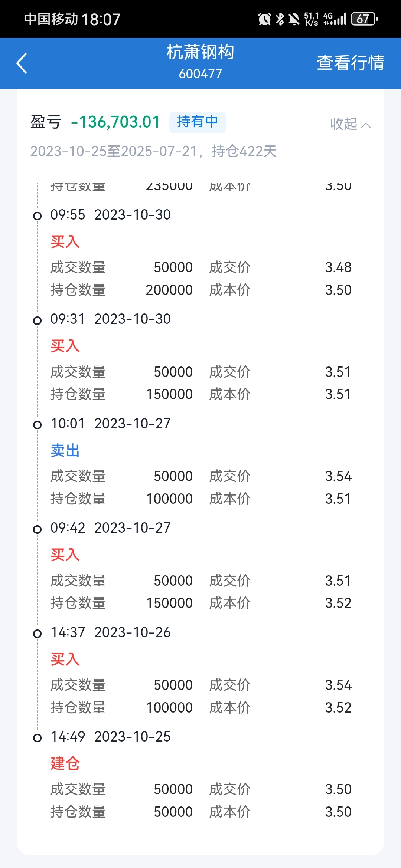Screen dimensions: 401x868
Task: Tap the holding period date range text
Action: 153,151
